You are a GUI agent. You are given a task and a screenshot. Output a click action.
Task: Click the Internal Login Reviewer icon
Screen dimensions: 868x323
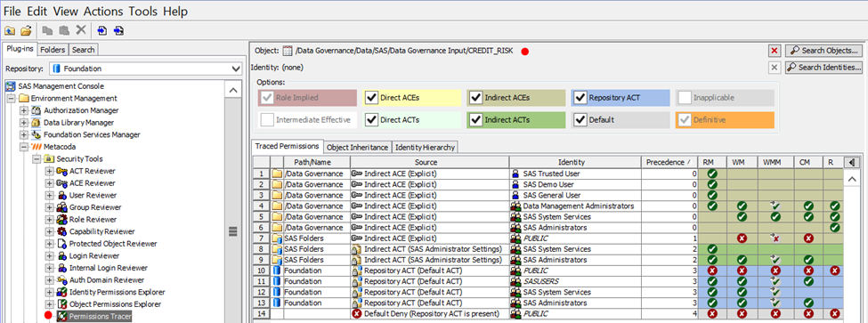tap(61, 268)
